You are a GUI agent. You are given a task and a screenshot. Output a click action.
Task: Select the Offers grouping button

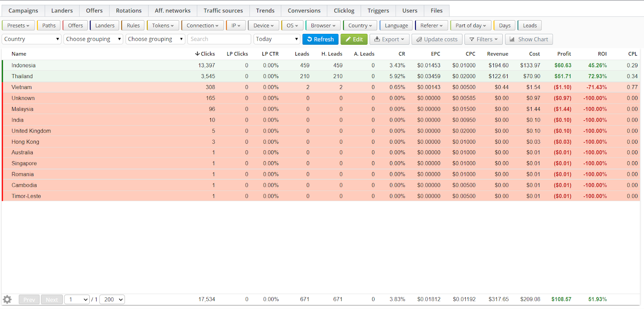pos(75,25)
